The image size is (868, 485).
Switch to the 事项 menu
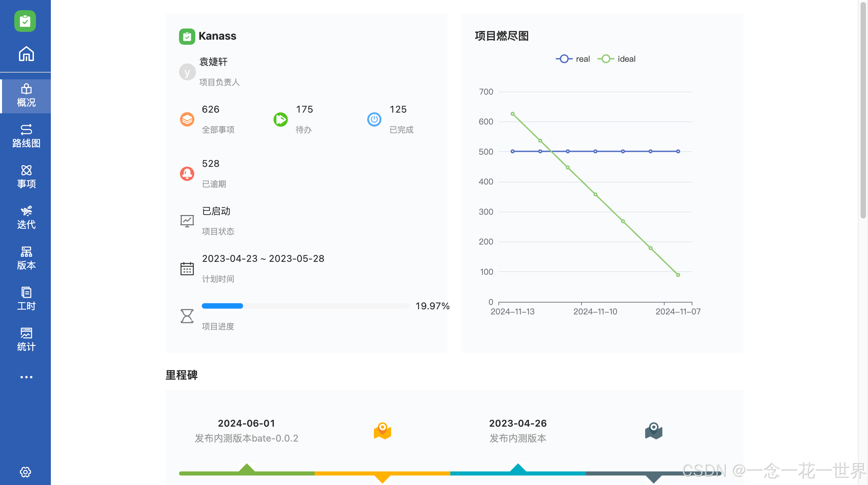coord(26,177)
